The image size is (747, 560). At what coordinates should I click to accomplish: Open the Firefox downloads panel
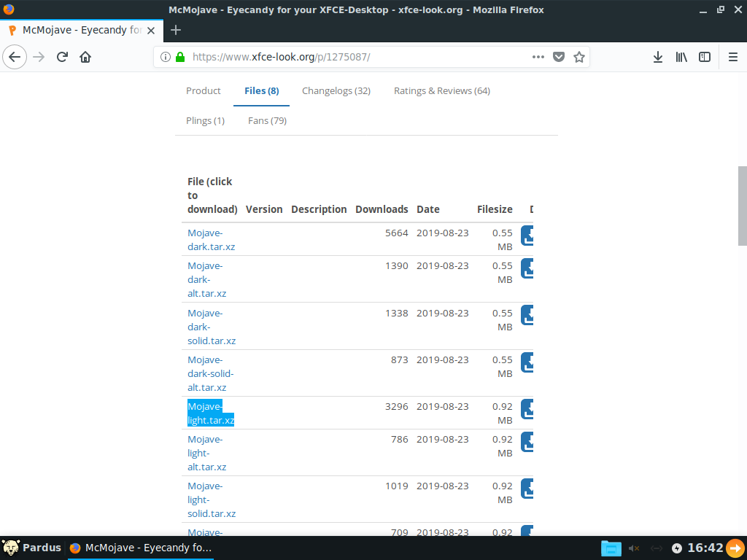pyautogui.click(x=658, y=57)
